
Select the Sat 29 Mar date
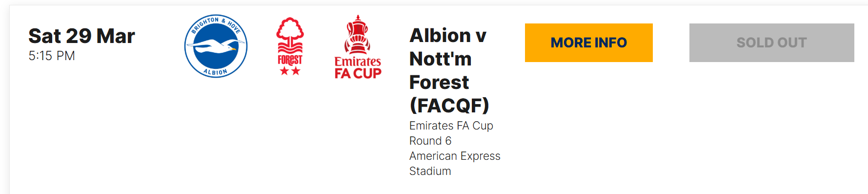point(81,36)
